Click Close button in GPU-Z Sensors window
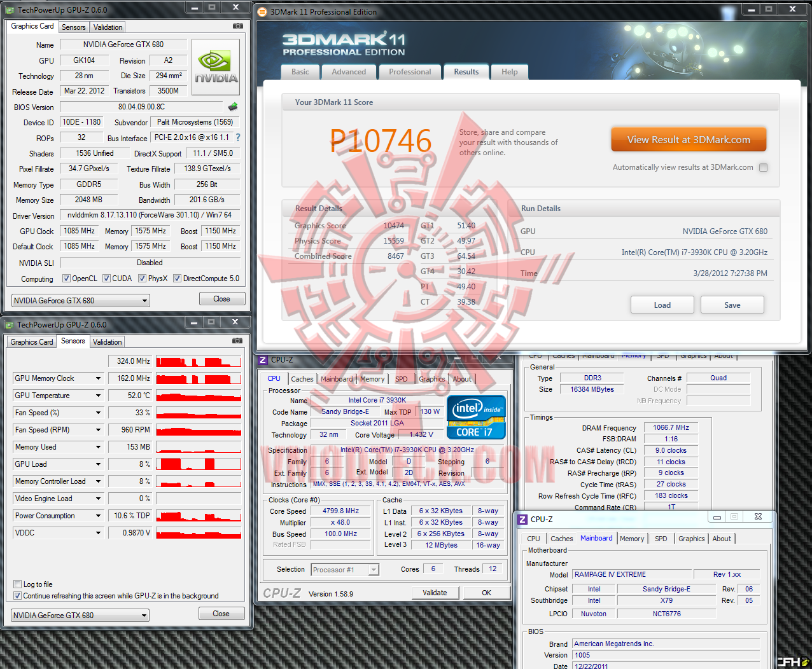Image resolution: width=812 pixels, height=669 pixels. pos(221,614)
